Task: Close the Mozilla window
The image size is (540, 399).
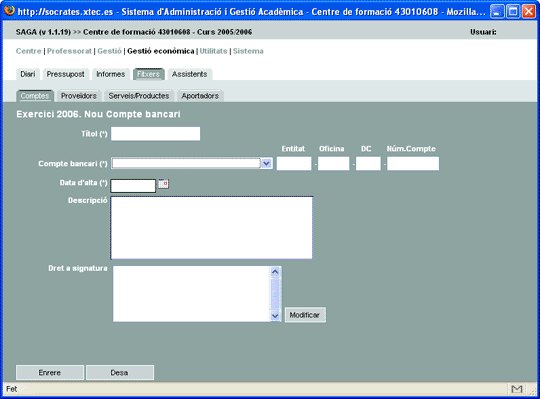Action: 529,11
